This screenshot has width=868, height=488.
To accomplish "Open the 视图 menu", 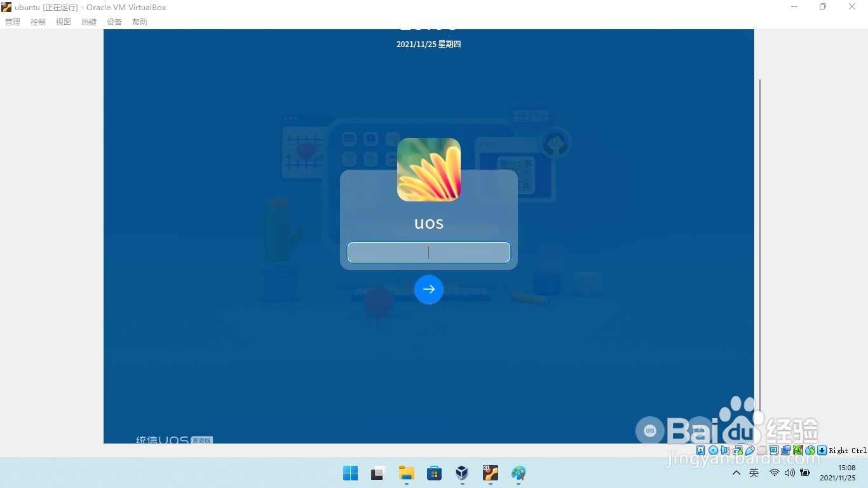I will (64, 22).
